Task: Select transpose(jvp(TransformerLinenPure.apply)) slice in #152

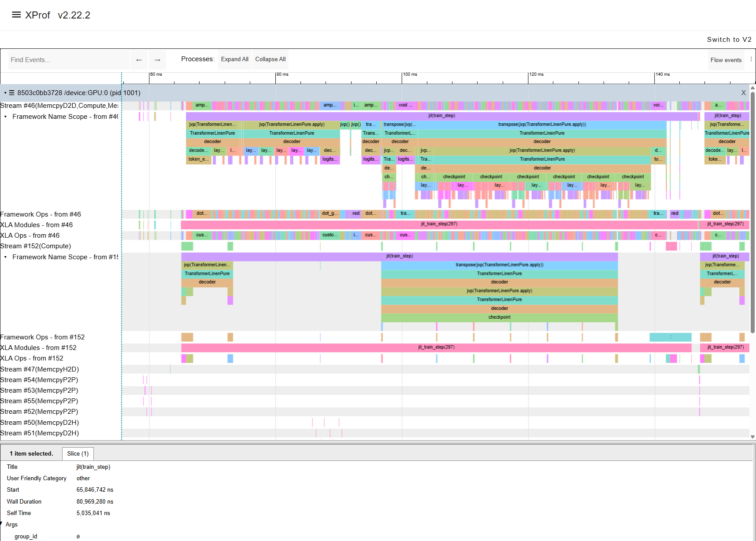Action: (x=500, y=265)
